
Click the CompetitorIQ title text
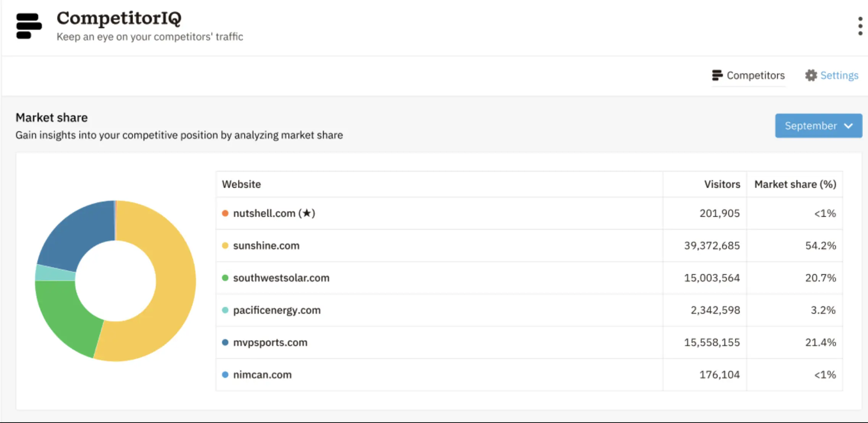point(119,18)
